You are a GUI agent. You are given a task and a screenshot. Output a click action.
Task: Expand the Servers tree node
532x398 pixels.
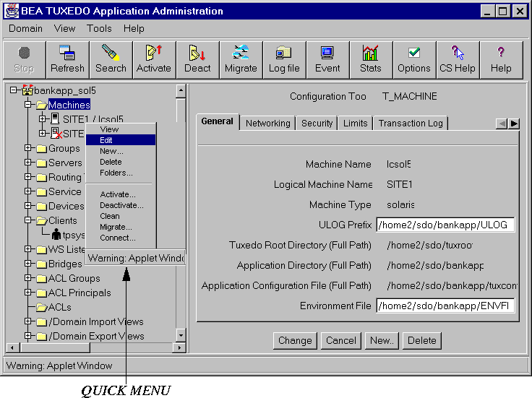27,163
